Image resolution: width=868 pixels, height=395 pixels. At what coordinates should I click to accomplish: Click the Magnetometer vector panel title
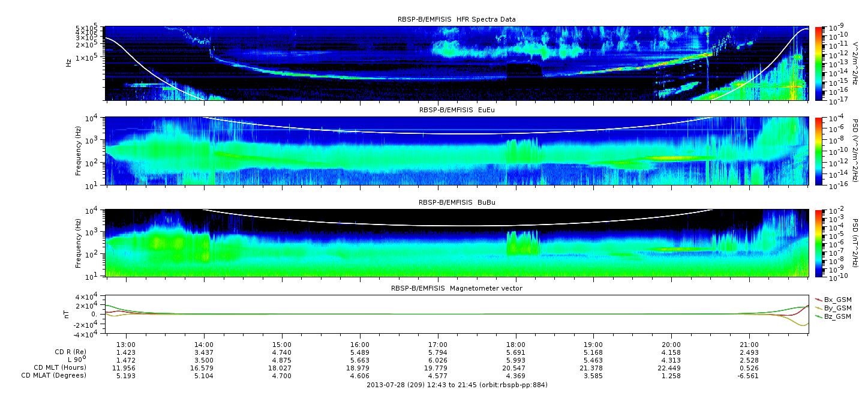456,288
